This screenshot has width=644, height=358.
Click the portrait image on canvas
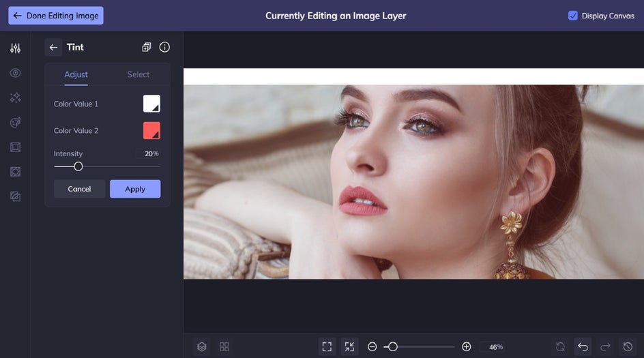(x=413, y=182)
